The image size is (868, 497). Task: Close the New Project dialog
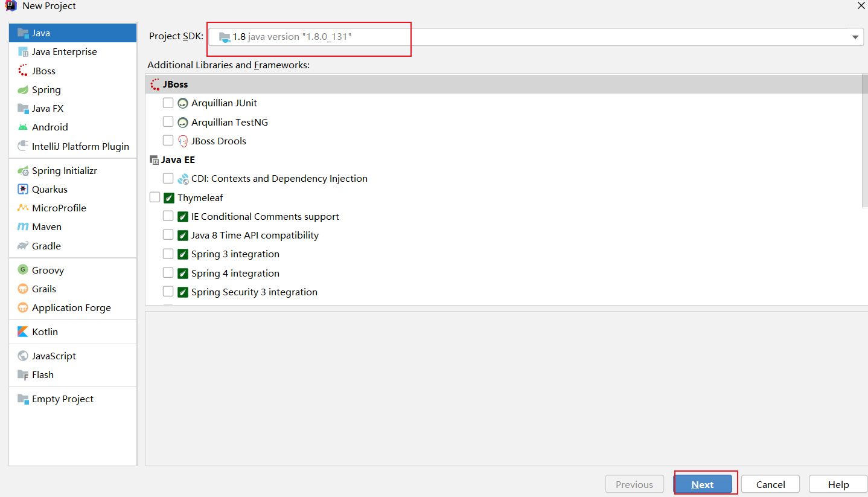point(861,5)
